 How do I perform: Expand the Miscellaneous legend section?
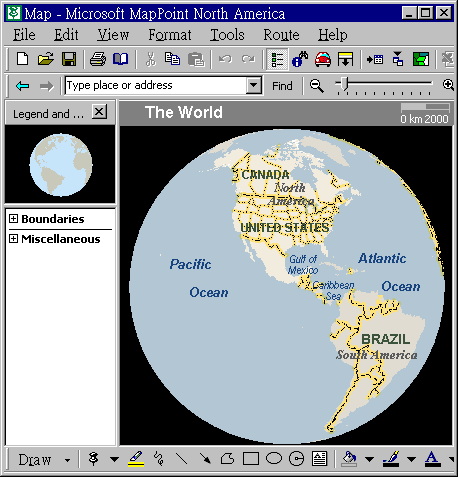(x=13, y=239)
